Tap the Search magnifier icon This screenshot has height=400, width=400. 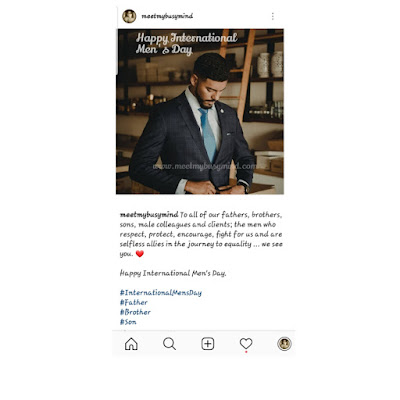tap(169, 344)
